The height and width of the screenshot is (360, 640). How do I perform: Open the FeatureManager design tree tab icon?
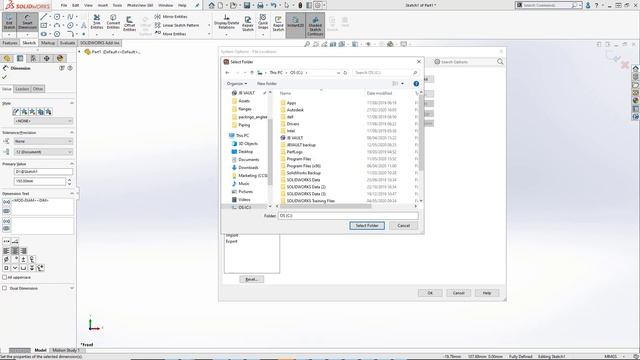[7, 58]
